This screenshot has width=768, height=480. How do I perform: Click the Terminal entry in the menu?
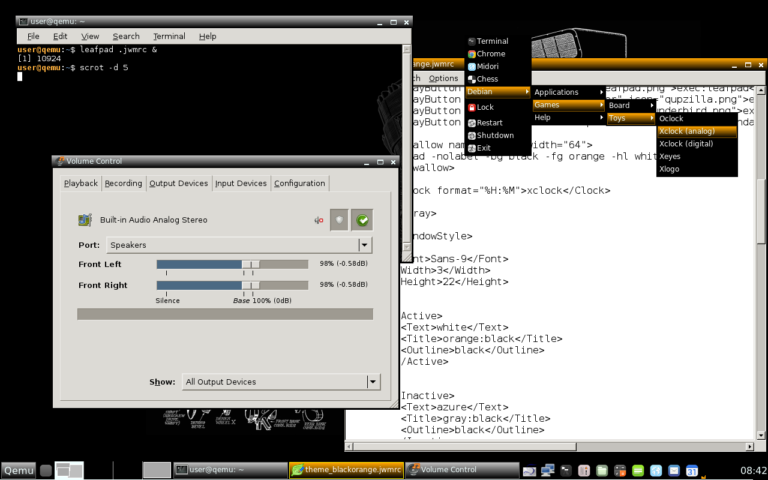click(x=492, y=41)
